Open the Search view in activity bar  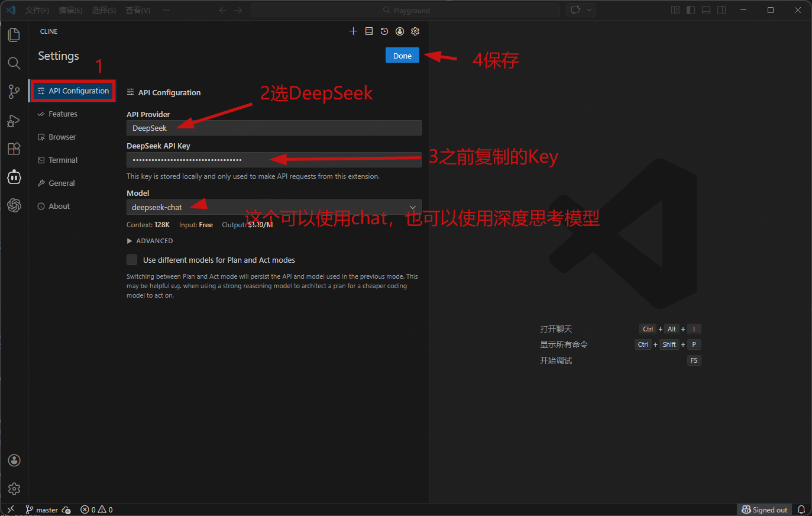14,63
